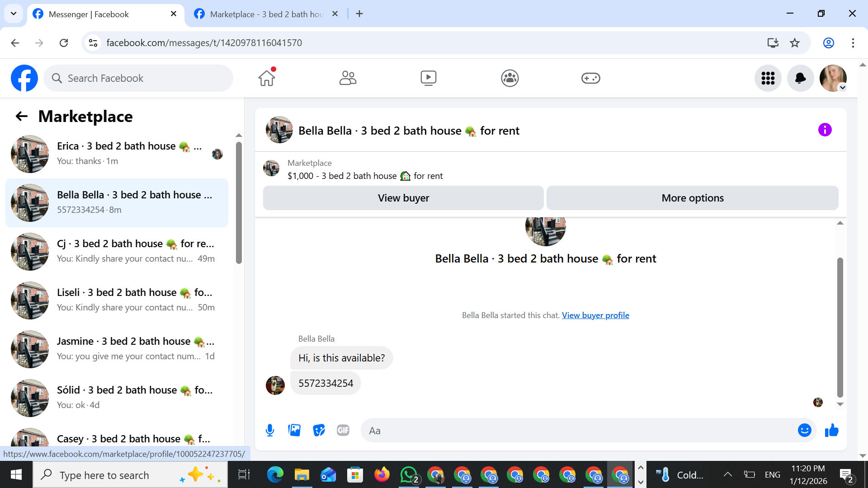Viewport: 868px width, 488px height.
Task: Send a thumbs-up like
Action: point(831,430)
